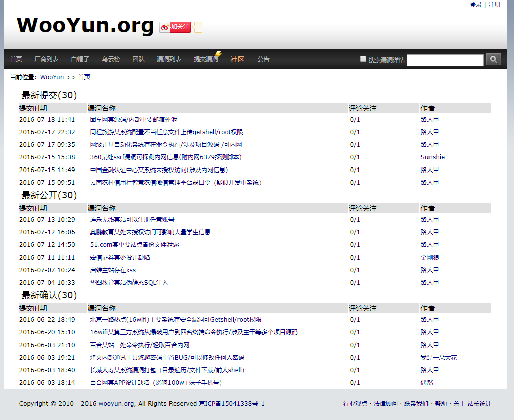
Task: Open the 公告 announcements menu item
Action: point(263,59)
